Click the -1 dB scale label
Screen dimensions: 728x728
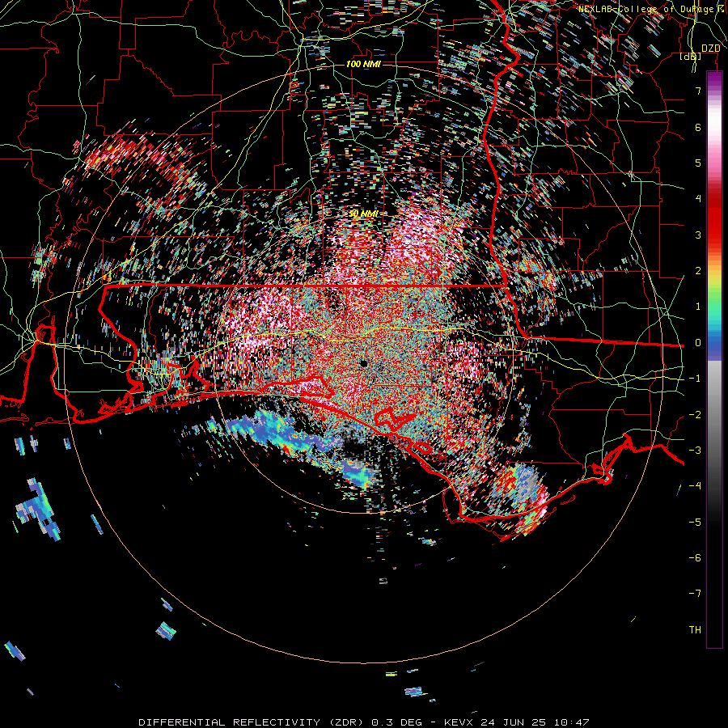pos(695,379)
